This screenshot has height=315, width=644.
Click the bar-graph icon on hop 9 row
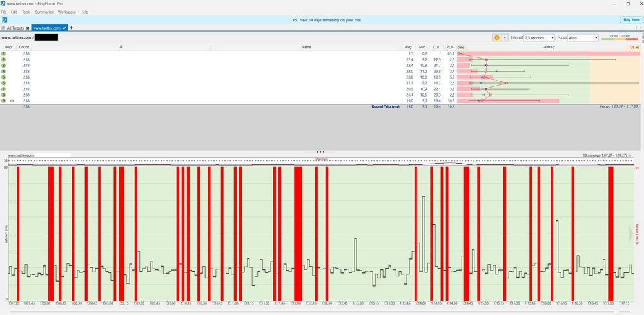click(12, 100)
